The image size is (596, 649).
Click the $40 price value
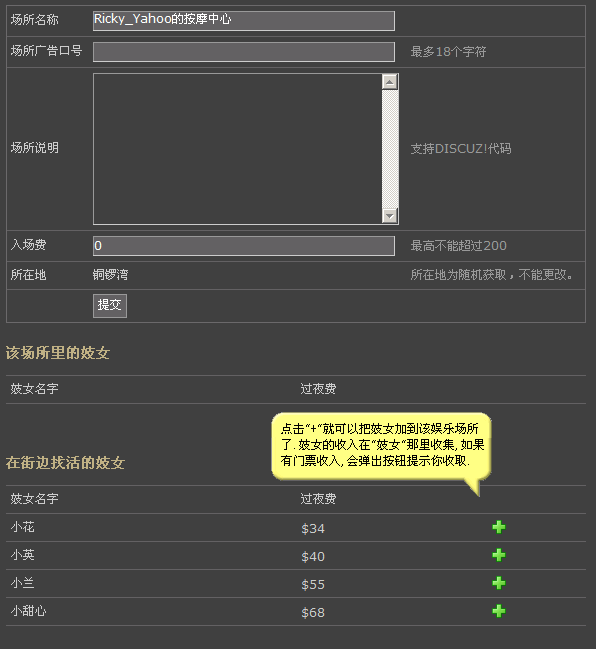point(313,556)
